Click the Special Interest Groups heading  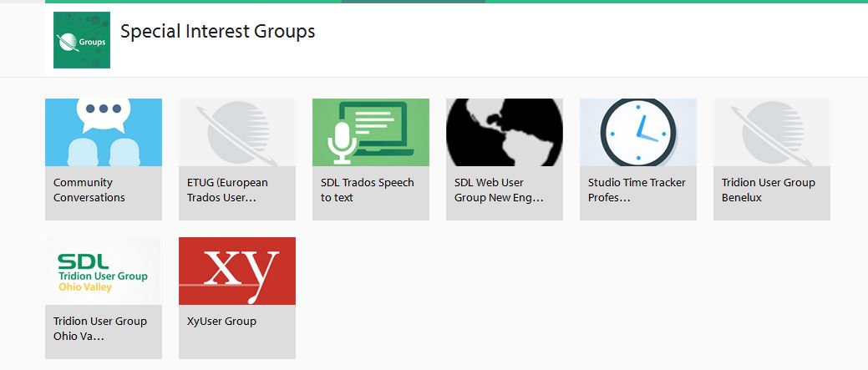[217, 32]
